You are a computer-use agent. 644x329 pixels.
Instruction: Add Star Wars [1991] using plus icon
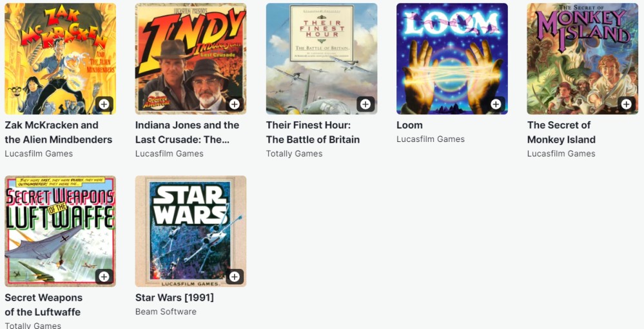[235, 277]
